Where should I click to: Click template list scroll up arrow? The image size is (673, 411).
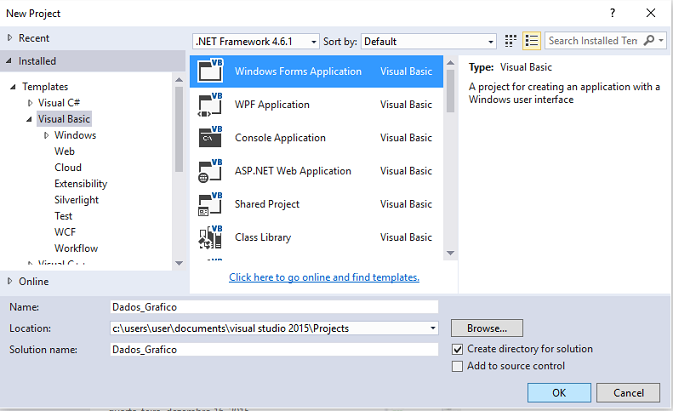(x=450, y=63)
